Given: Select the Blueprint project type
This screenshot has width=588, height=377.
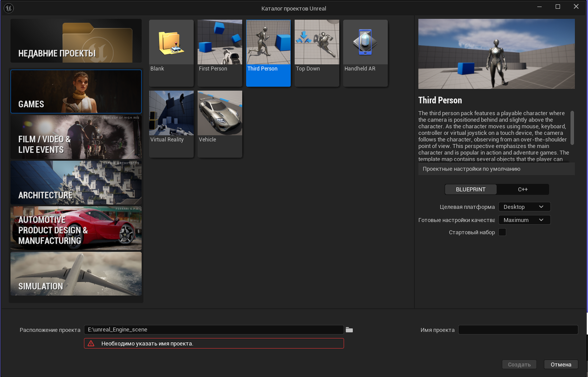Looking at the screenshot, I should pos(470,189).
